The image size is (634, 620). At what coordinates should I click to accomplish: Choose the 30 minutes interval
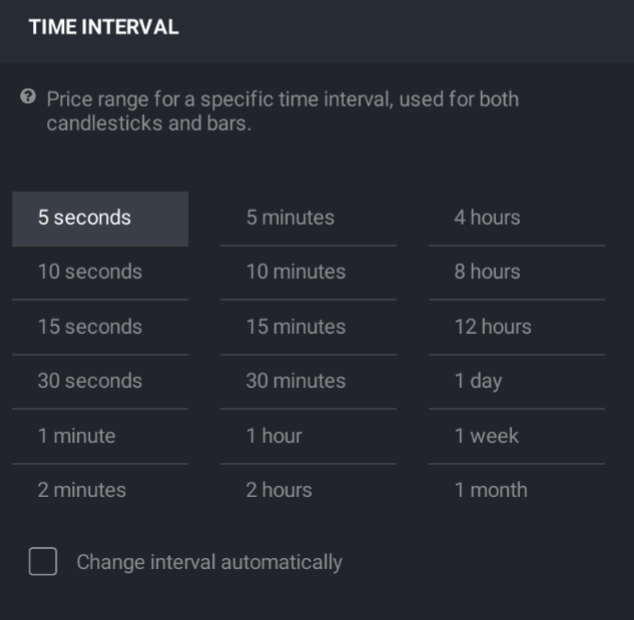click(309, 382)
